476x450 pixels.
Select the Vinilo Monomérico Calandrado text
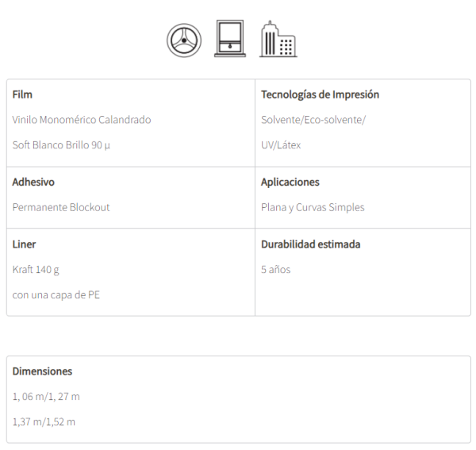click(x=82, y=120)
